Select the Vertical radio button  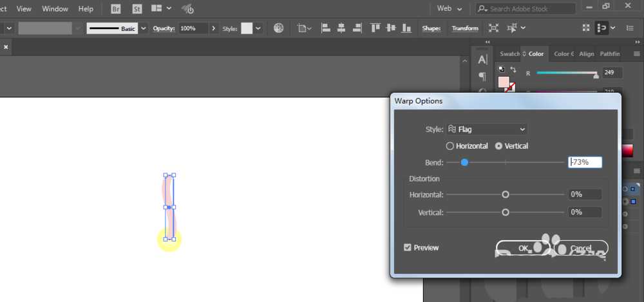coord(498,146)
